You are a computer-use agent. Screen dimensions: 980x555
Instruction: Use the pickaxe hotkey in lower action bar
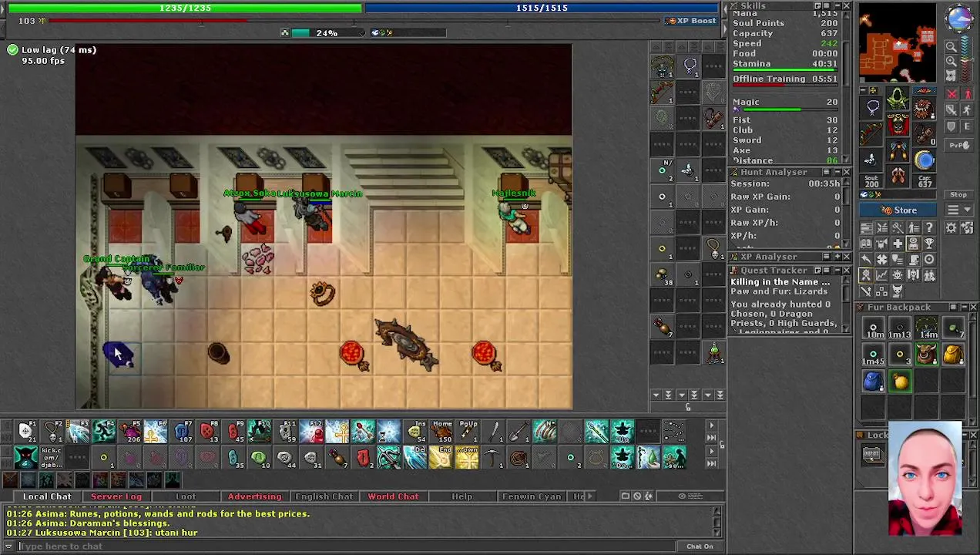[x=492, y=457]
